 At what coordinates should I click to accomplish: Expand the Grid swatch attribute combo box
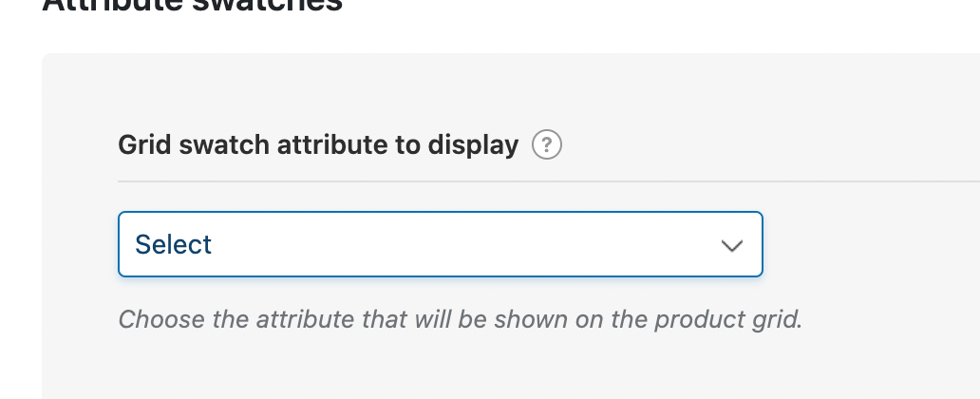[440, 244]
